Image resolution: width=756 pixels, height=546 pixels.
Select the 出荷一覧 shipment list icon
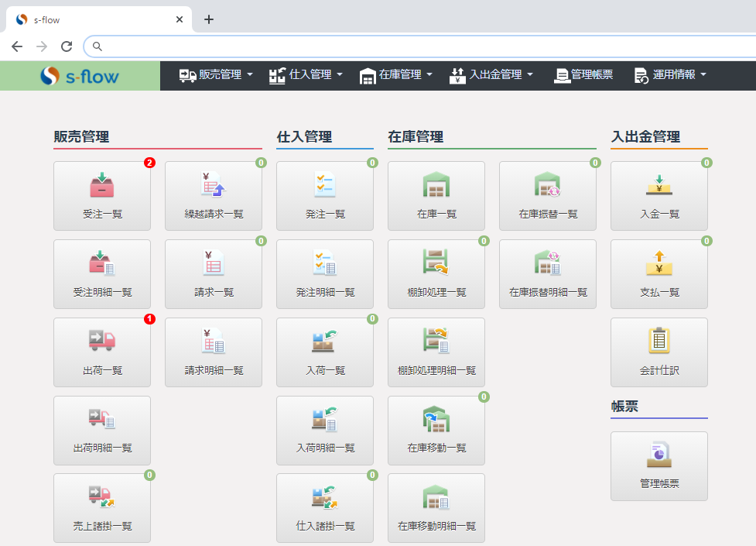[x=101, y=352]
